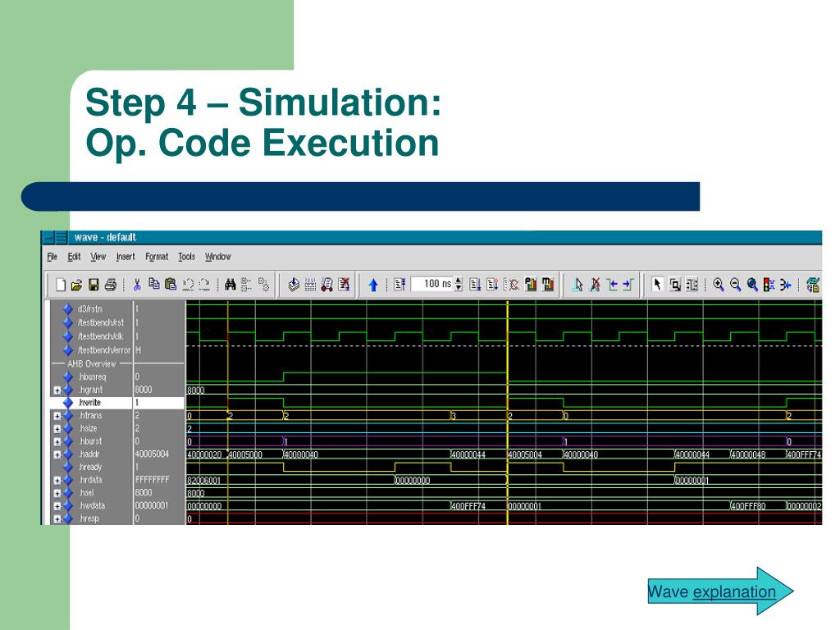
Task: Select the /testbench/error signal
Action: pos(104,349)
